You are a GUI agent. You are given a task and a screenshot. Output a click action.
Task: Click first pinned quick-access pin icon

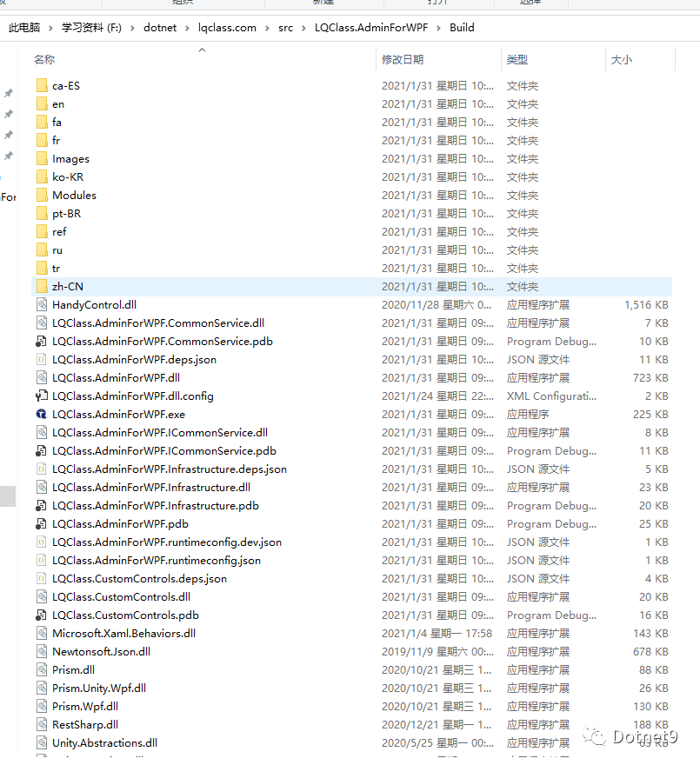point(9,93)
